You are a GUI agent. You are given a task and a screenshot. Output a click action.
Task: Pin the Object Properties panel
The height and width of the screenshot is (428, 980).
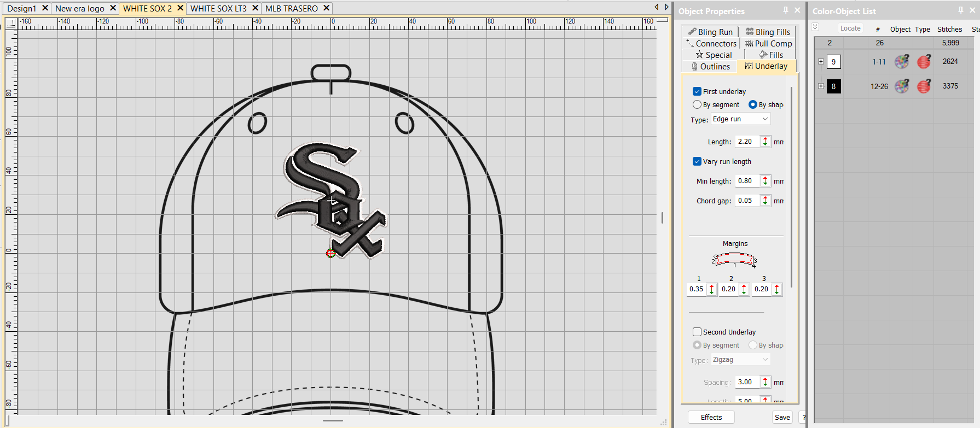tap(786, 10)
